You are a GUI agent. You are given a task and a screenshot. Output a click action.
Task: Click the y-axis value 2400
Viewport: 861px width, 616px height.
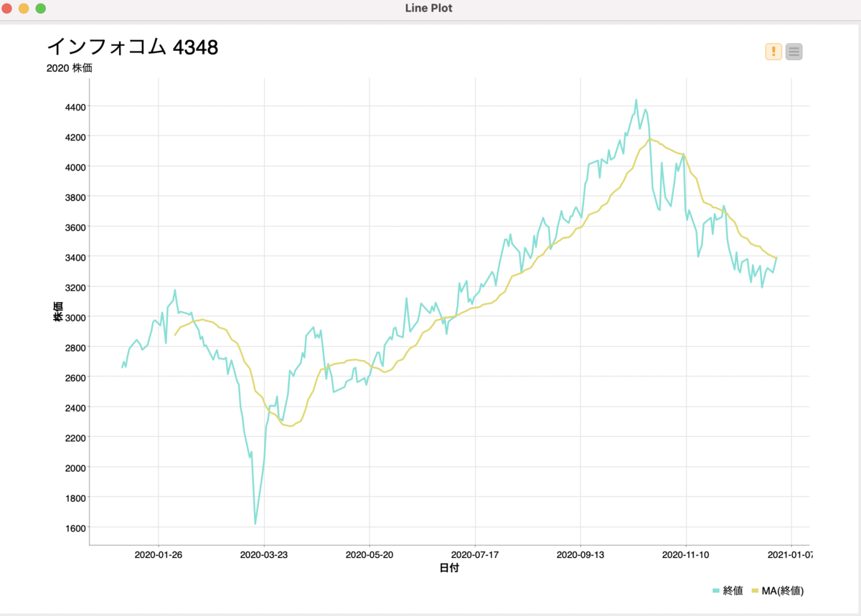point(76,408)
